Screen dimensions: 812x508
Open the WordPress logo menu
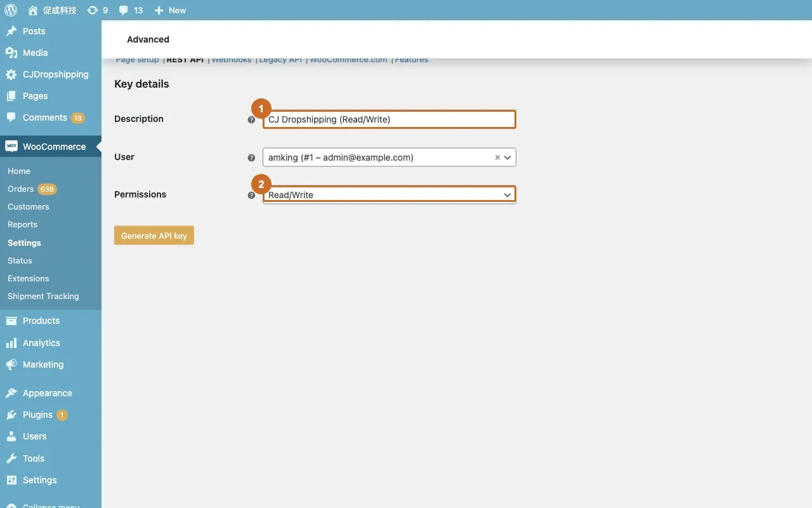coord(11,10)
